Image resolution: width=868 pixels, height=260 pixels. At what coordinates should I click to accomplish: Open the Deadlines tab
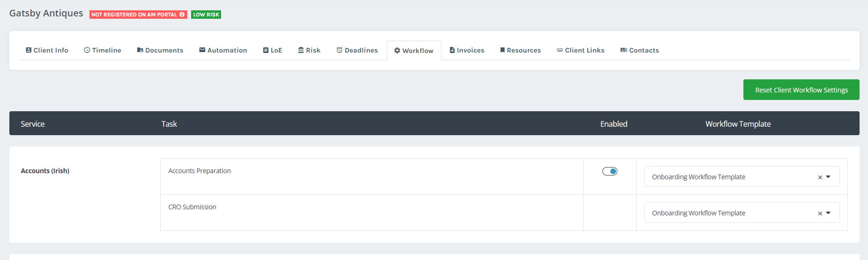(357, 50)
